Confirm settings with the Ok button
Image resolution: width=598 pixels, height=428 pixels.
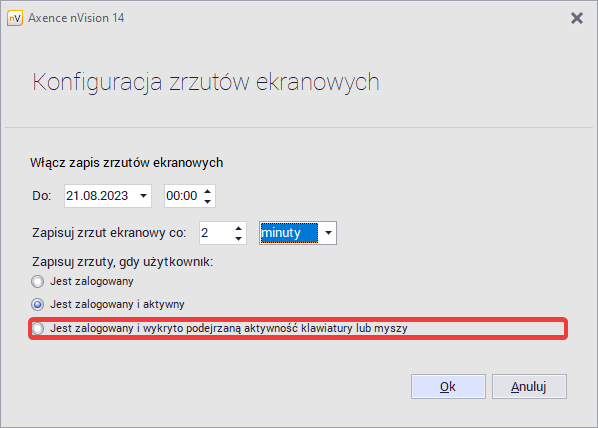[x=448, y=386]
